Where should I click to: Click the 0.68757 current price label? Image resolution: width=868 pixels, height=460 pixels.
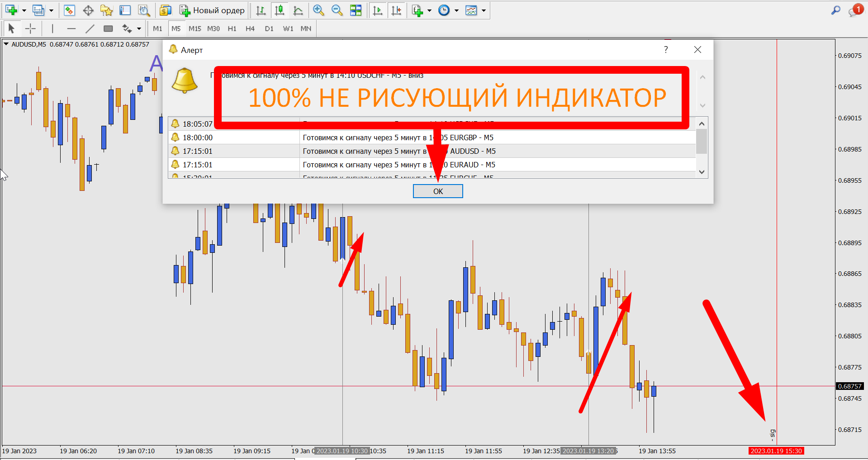point(850,386)
